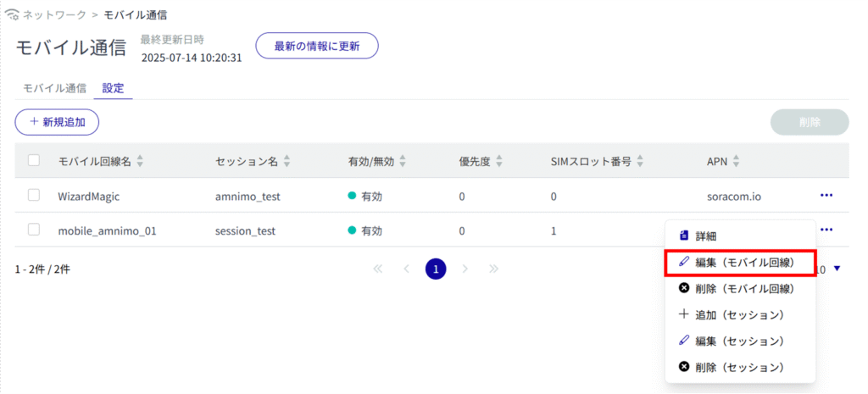Sort by セッション名 column arrows
The width and height of the screenshot is (868, 394).
(x=287, y=161)
